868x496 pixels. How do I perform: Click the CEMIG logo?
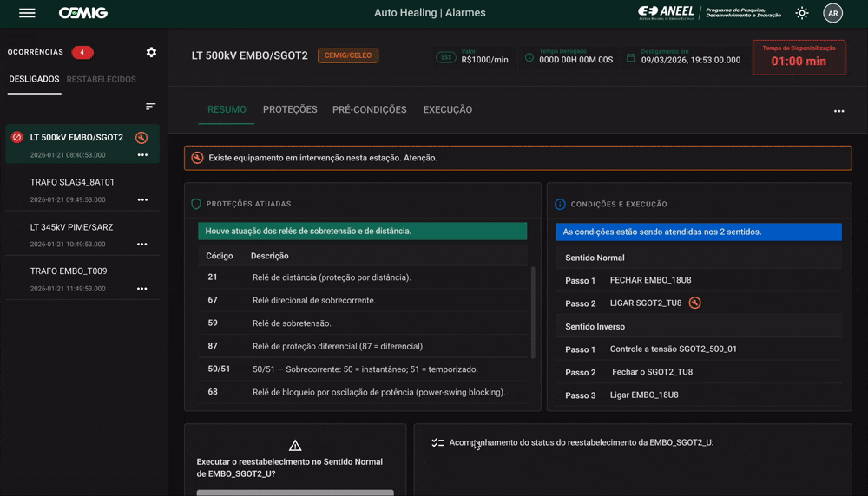click(83, 13)
